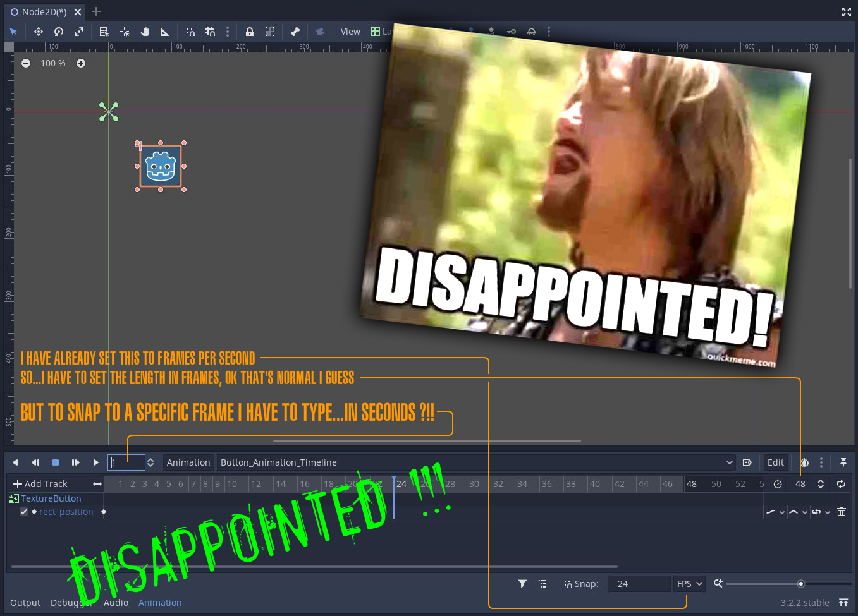The height and width of the screenshot is (616, 858).
Task: Open the animation track filter funnel icon
Action: [x=522, y=583]
